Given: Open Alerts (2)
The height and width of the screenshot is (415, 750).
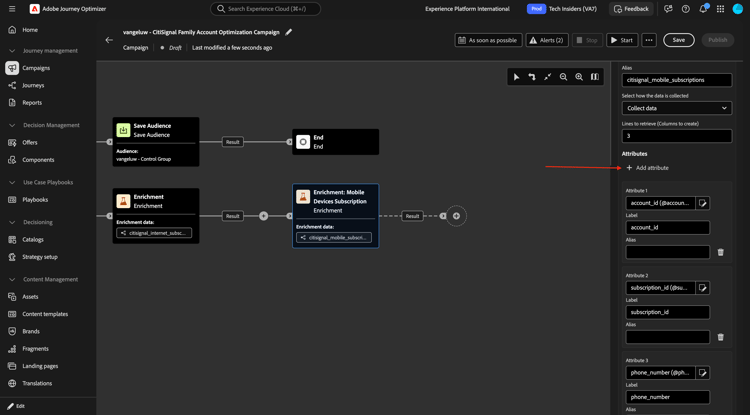Looking at the screenshot, I should [x=547, y=40].
